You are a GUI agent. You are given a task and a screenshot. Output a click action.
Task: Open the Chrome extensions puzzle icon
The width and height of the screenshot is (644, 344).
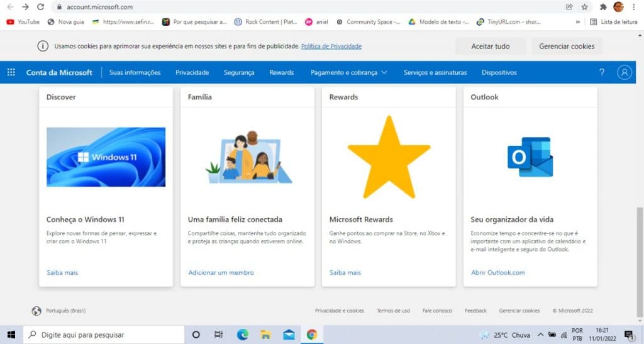(x=603, y=6)
